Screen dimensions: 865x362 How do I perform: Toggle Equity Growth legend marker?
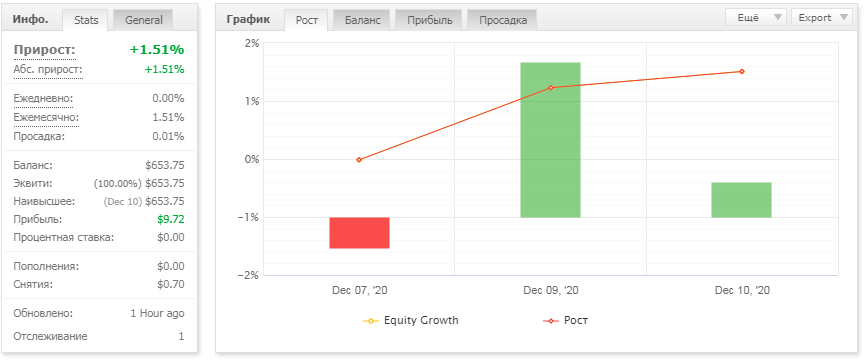tap(371, 321)
